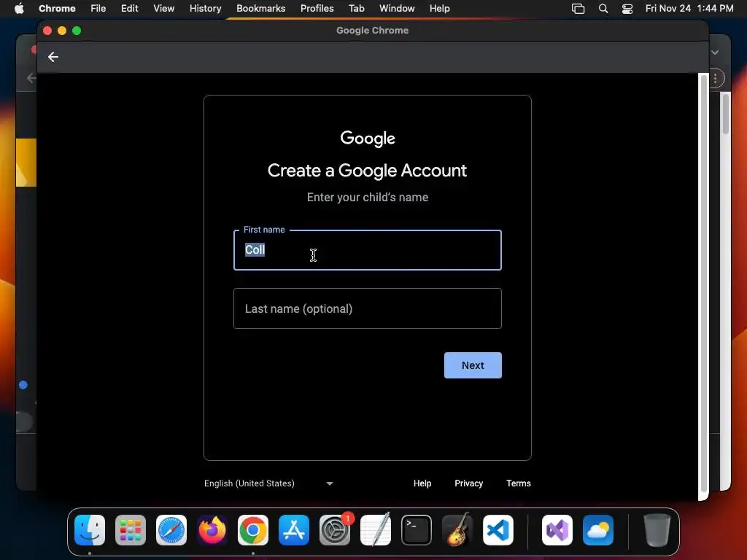This screenshot has width=747, height=560.
Task: Click the date and time in menu bar
Action: [689, 9]
